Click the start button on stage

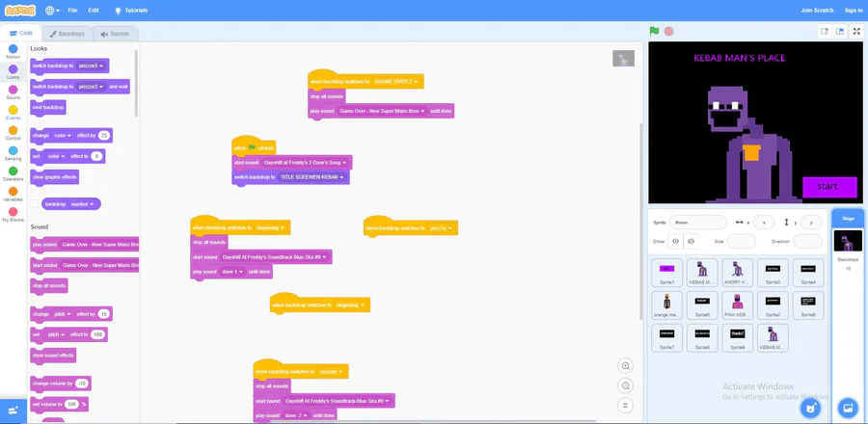pyautogui.click(x=828, y=187)
